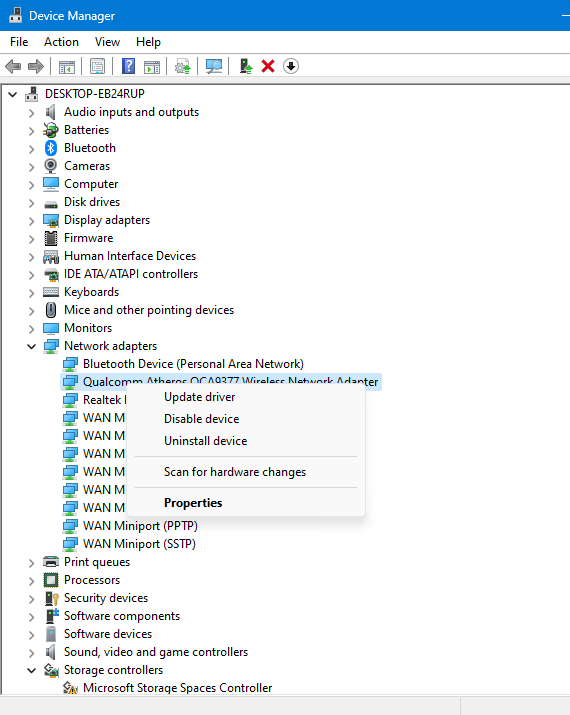The image size is (570, 715).
Task: Click the Human Interface Devices icon
Action: pos(51,256)
